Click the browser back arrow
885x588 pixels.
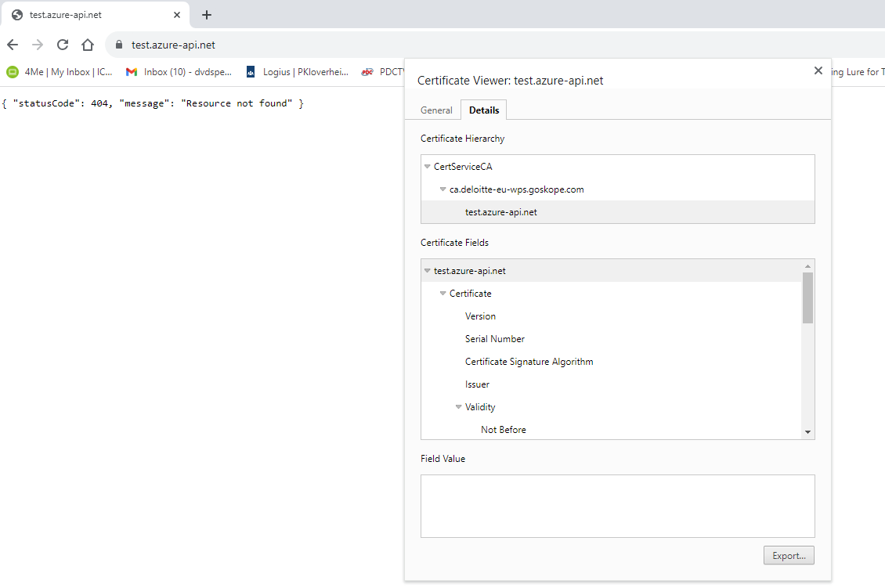click(x=13, y=45)
